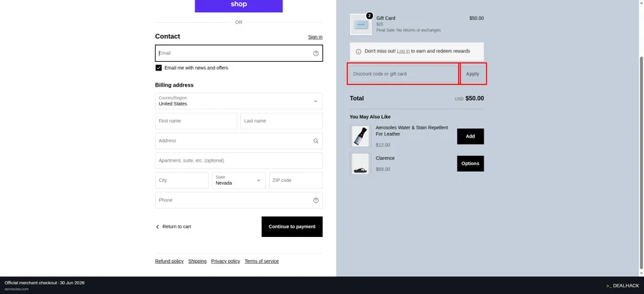Open the Privacy policy link

coord(225,261)
